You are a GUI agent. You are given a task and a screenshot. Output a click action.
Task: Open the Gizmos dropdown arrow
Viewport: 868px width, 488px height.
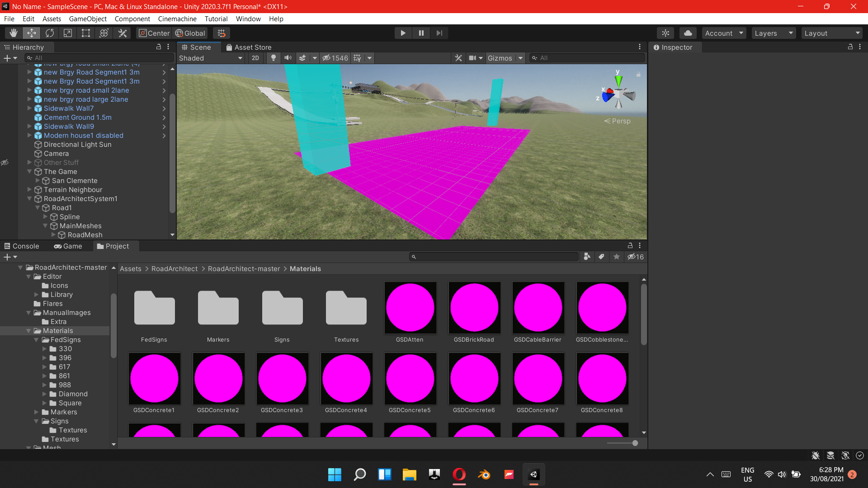pyautogui.click(x=520, y=58)
